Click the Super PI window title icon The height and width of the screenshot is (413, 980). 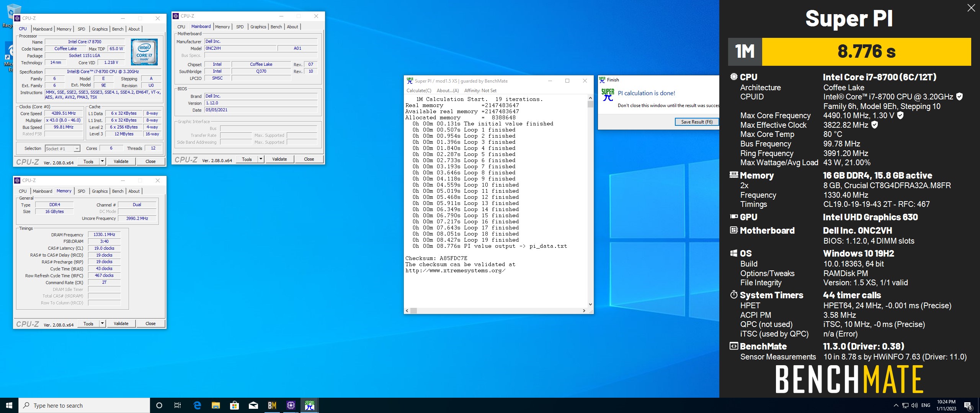tap(410, 81)
